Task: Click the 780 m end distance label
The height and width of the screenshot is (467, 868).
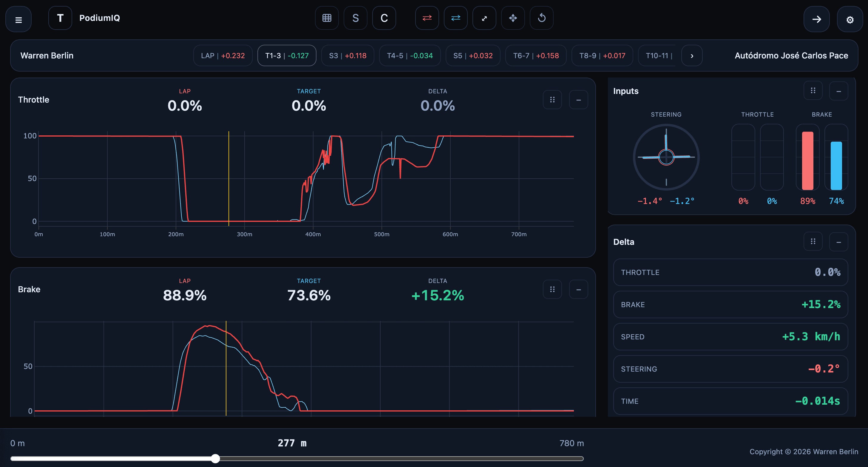Action: [572, 443]
